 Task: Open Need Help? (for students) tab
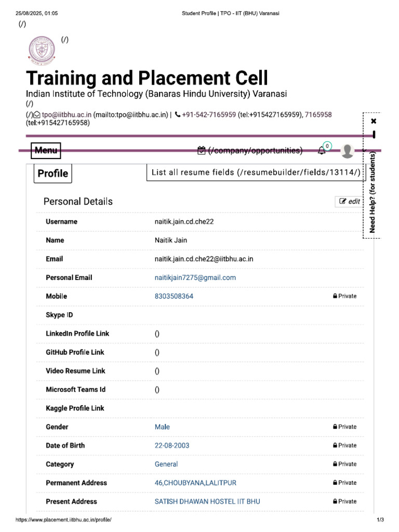click(x=372, y=192)
